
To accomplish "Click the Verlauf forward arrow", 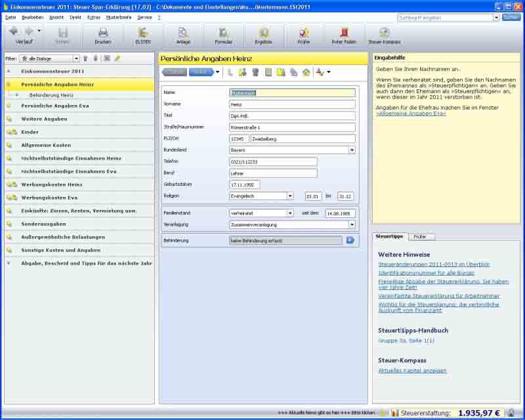I will [29, 31].
